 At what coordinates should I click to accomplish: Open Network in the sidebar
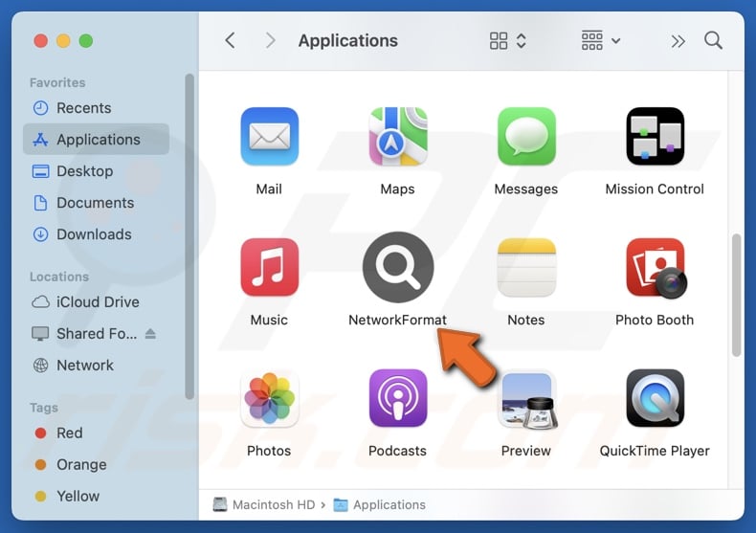(96, 366)
